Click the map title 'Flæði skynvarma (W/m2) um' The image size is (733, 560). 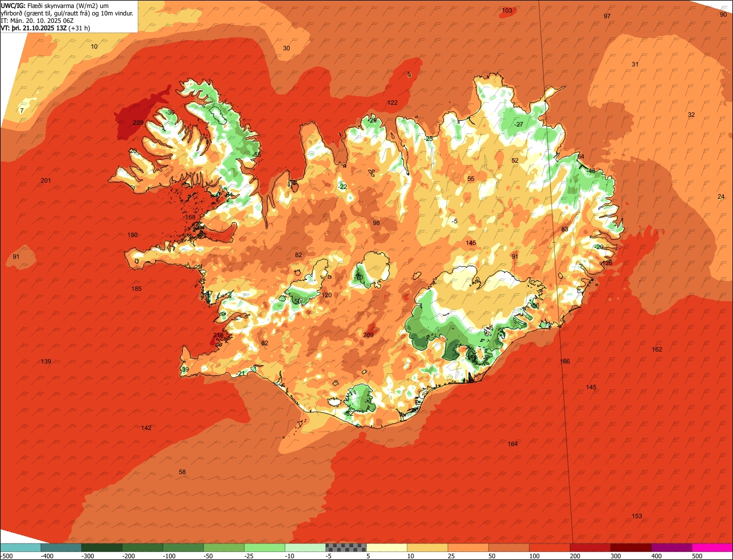click(x=68, y=5)
